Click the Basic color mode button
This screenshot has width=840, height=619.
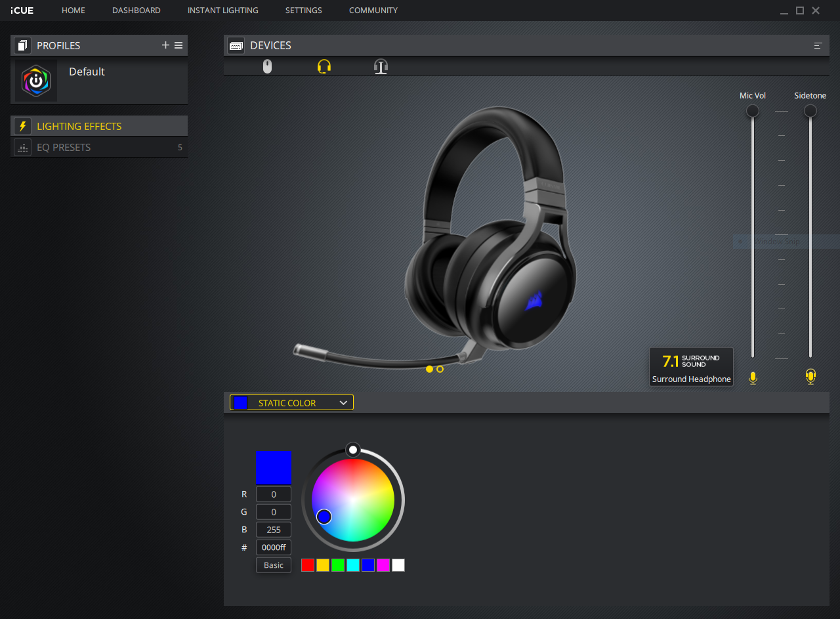[274, 565]
